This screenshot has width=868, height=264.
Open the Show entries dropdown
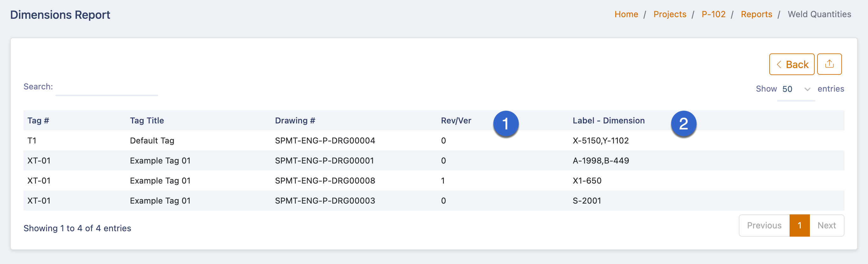(x=796, y=89)
